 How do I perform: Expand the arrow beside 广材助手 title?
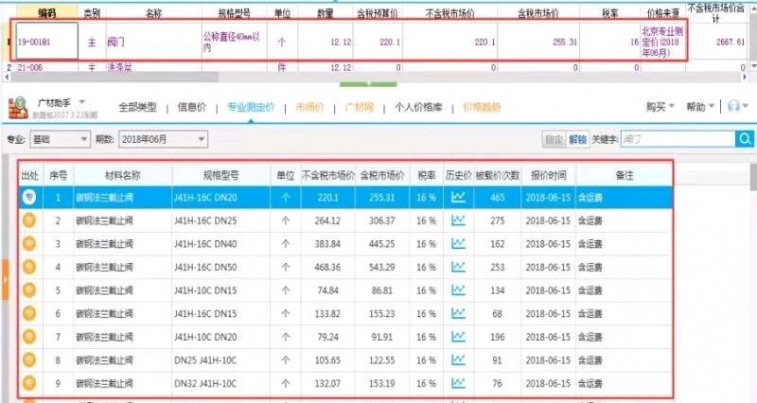tap(82, 102)
